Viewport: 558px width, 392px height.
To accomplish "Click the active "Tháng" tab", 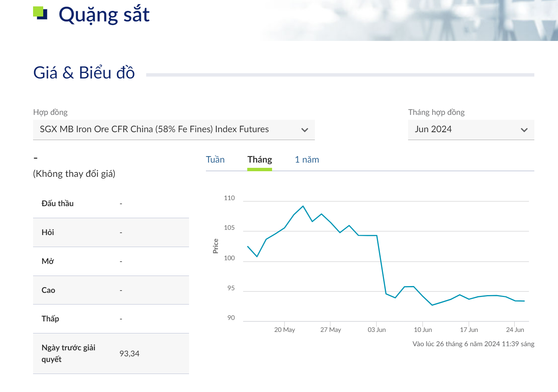I will [260, 159].
